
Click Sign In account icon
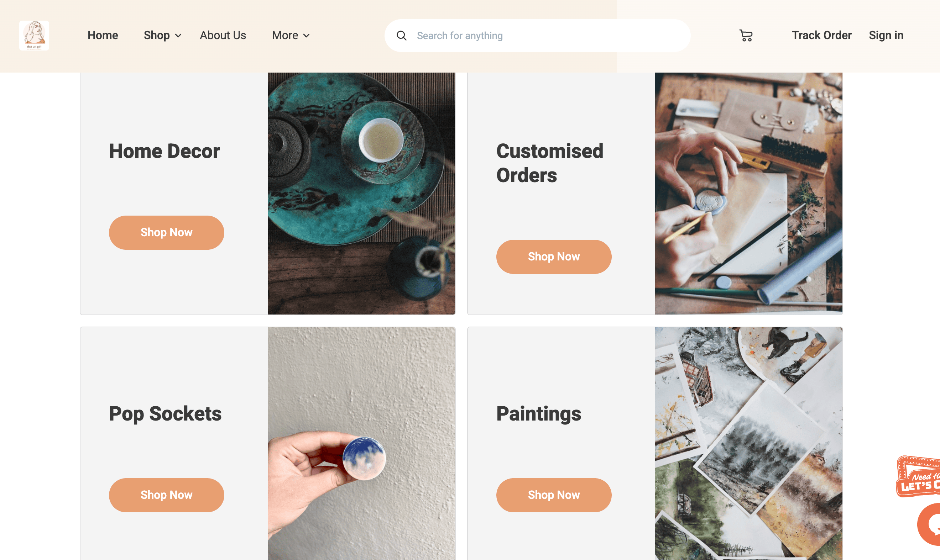(886, 35)
